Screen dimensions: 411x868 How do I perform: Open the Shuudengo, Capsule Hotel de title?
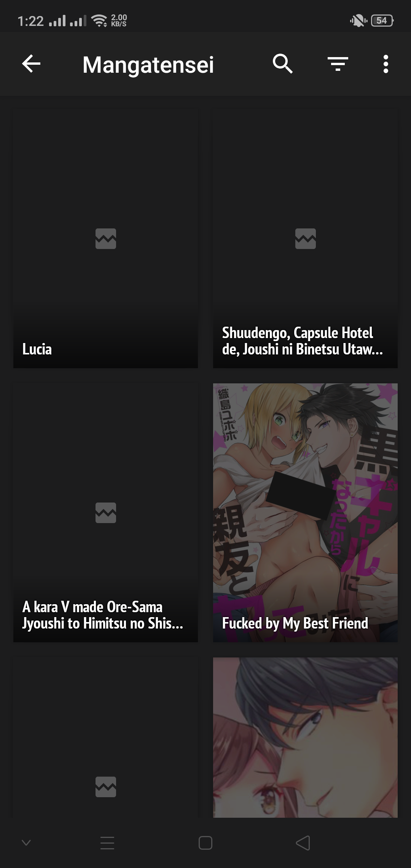pyautogui.click(x=302, y=341)
